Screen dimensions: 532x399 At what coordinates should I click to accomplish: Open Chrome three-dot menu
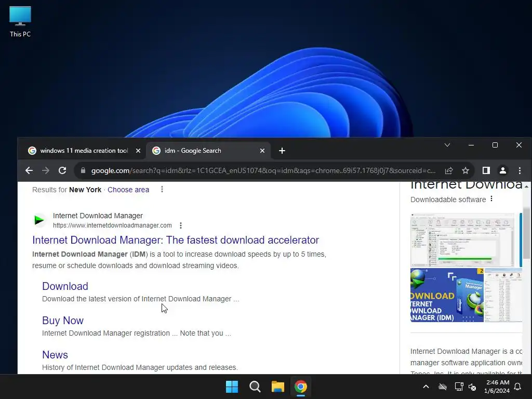coord(520,170)
